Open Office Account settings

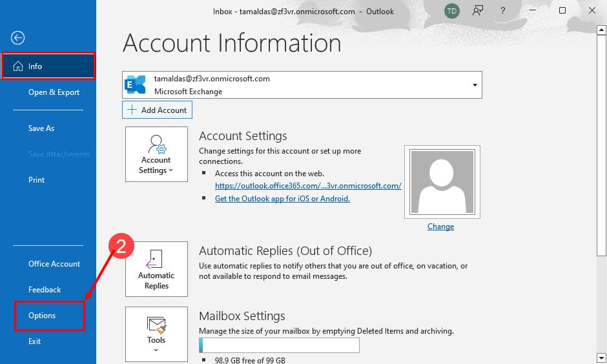pos(54,264)
